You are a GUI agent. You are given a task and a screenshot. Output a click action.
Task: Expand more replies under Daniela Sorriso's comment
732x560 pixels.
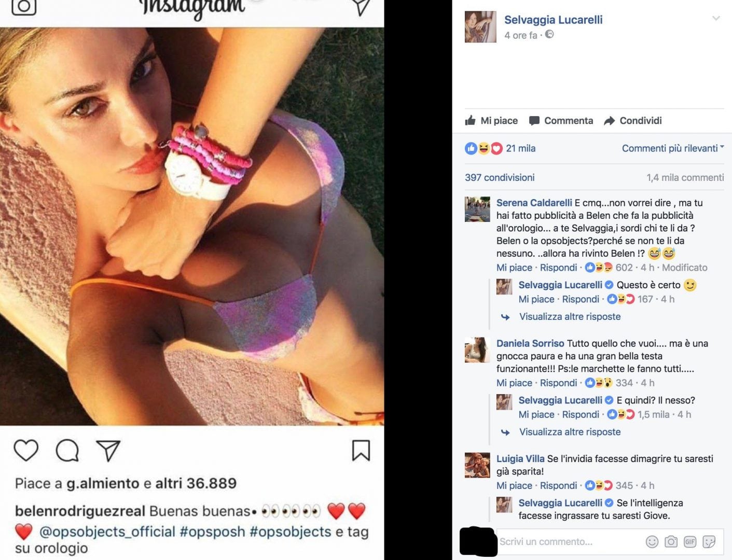pyautogui.click(x=570, y=432)
